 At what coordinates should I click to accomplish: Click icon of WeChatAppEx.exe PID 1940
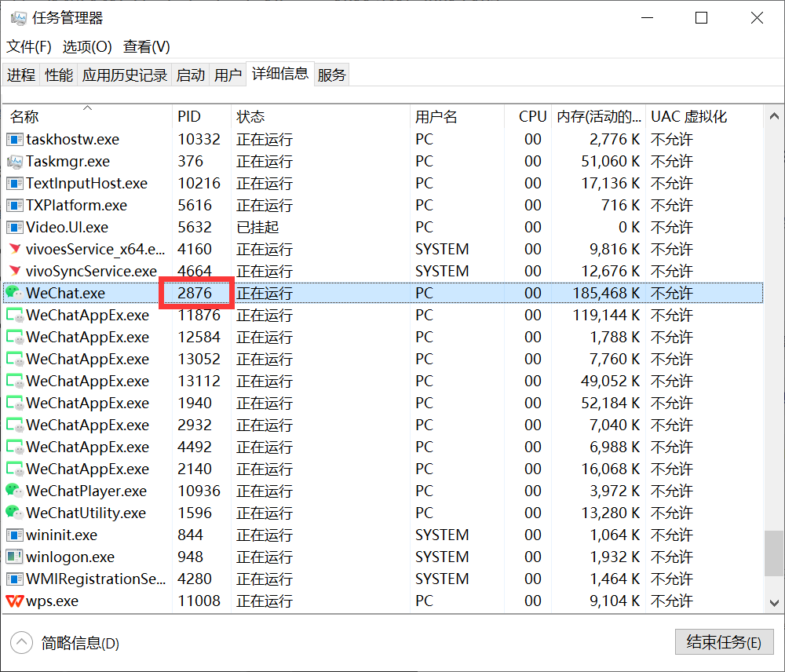click(14, 403)
